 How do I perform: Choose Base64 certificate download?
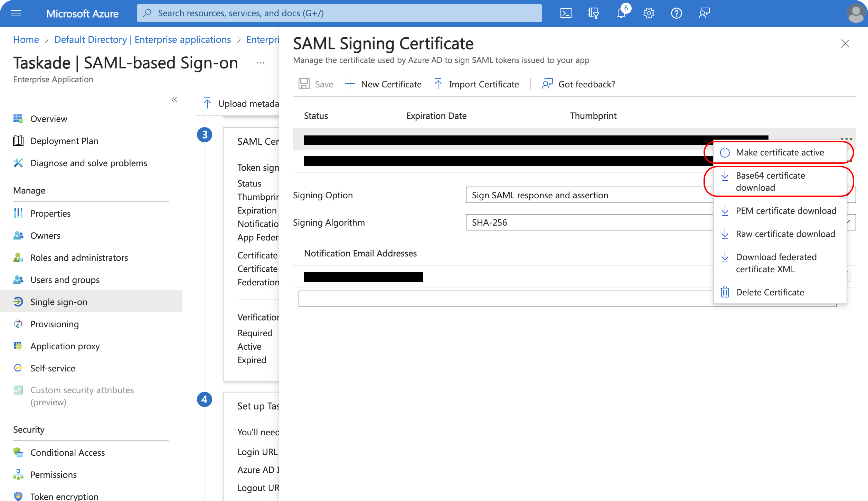tap(770, 181)
